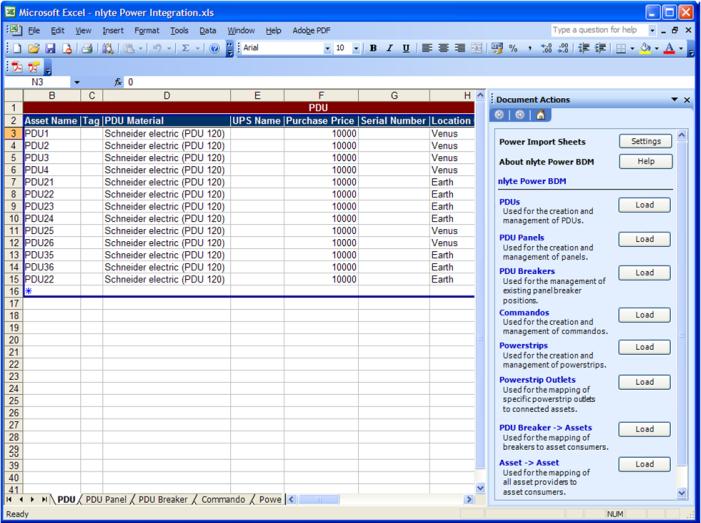Click the Borders icon in Formatting toolbar

coord(621,48)
